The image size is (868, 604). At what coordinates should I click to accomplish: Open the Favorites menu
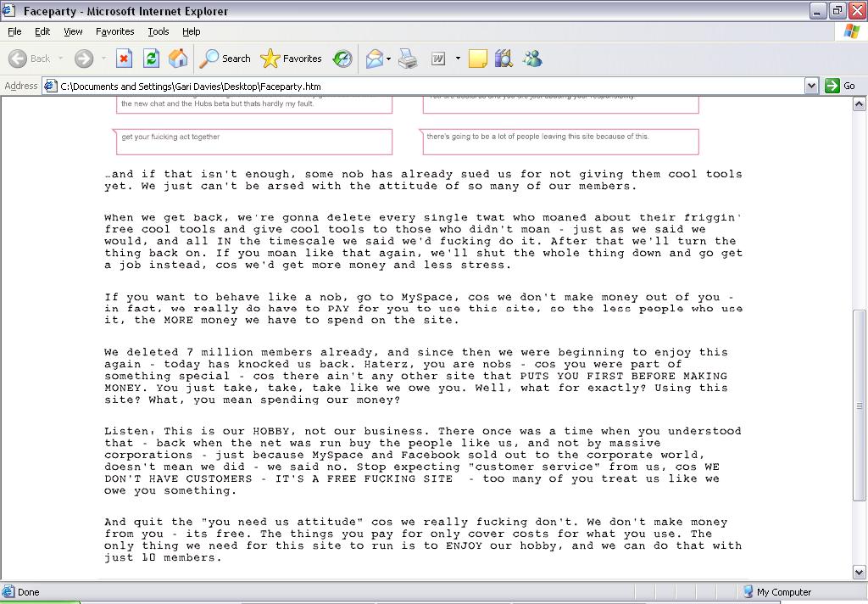pos(114,31)
